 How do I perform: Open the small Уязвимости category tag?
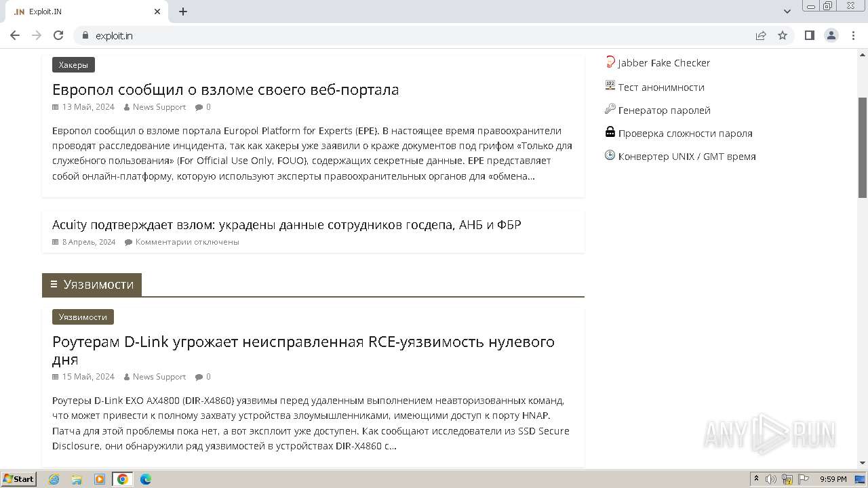click(83, 317)
